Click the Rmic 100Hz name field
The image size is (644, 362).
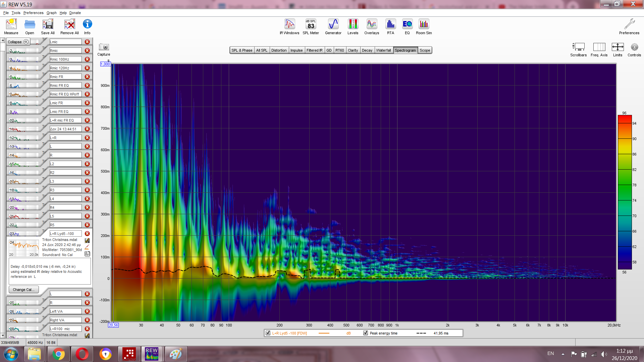[x=65, y=59]
